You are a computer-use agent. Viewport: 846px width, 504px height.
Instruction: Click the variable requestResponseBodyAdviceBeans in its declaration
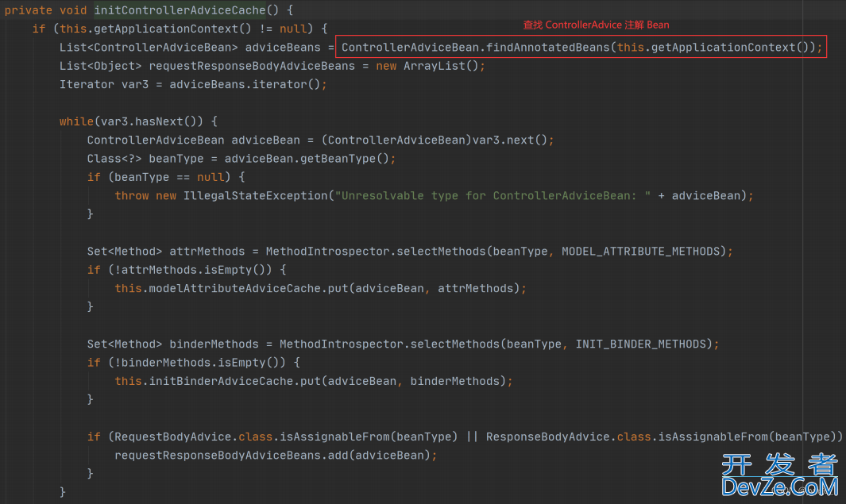pyautogui.click(x=252, y=66)
